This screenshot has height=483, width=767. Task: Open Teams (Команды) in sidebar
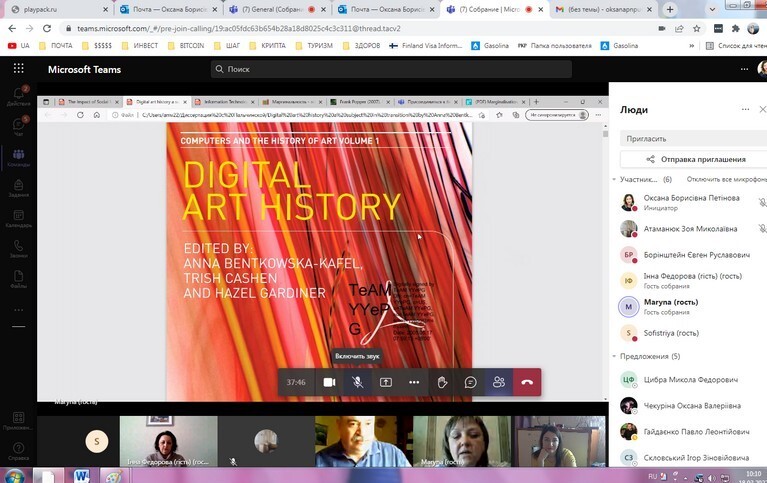(19, 158)
